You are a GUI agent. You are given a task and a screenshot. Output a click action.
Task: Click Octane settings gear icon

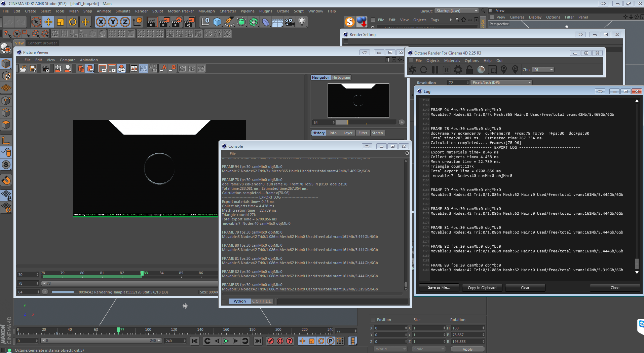[458, 70]
